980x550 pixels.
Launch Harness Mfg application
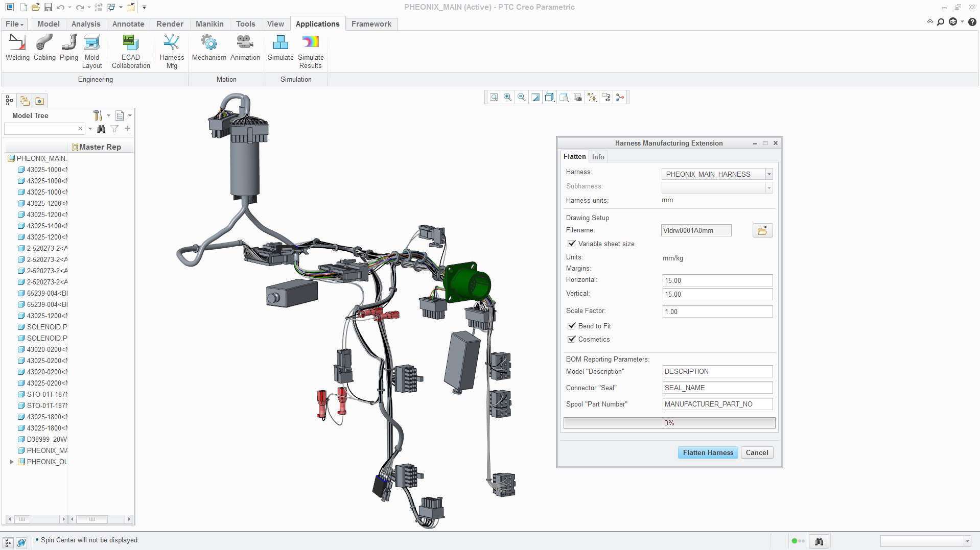(x=172, y=52)
